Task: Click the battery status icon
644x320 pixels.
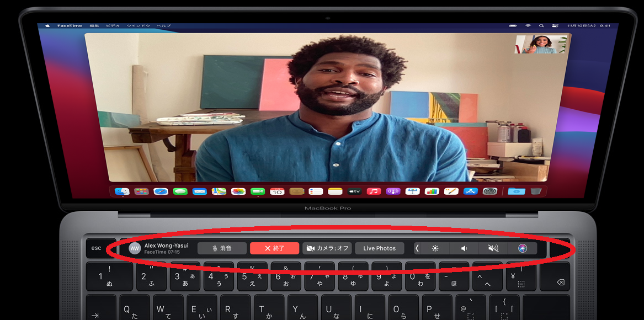Action: [x=513, y=25]
